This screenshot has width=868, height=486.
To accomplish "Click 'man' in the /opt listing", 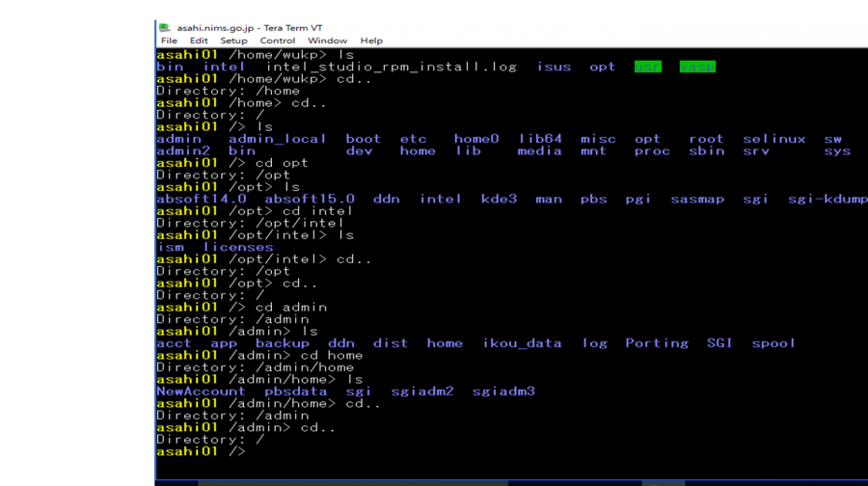I will [549, 200].
